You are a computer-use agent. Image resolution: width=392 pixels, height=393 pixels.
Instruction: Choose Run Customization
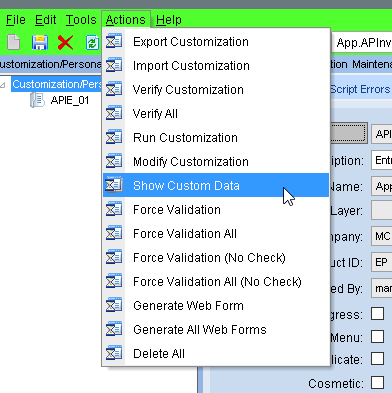216,138
